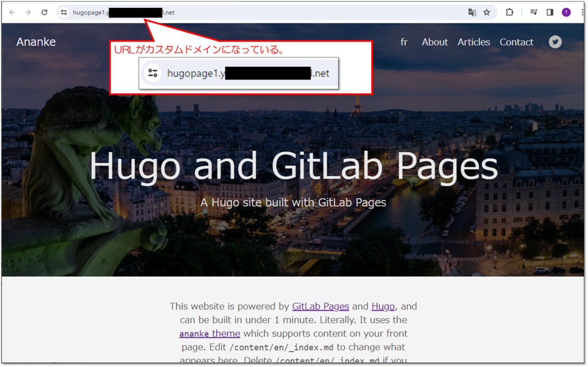588x367 pixels.
Task: Open the Articles menu item
Action: pyautogui.click(x=474, y=42)
